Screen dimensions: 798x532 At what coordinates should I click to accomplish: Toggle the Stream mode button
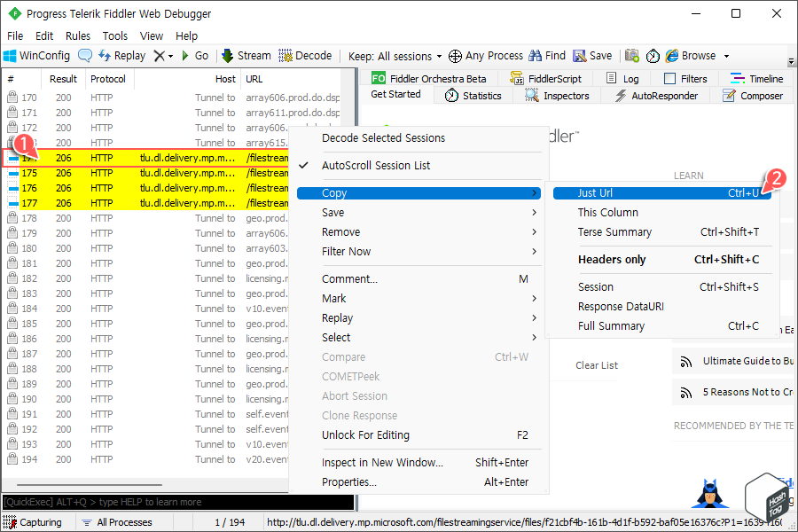(x=246, y=56)
